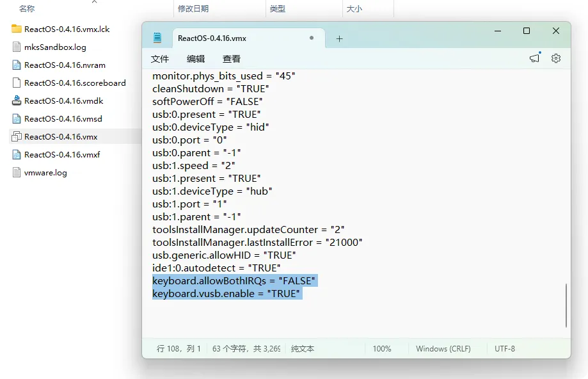
Task: Select vmware.log file name in Explorer
Action: click(x=45, y=173)
